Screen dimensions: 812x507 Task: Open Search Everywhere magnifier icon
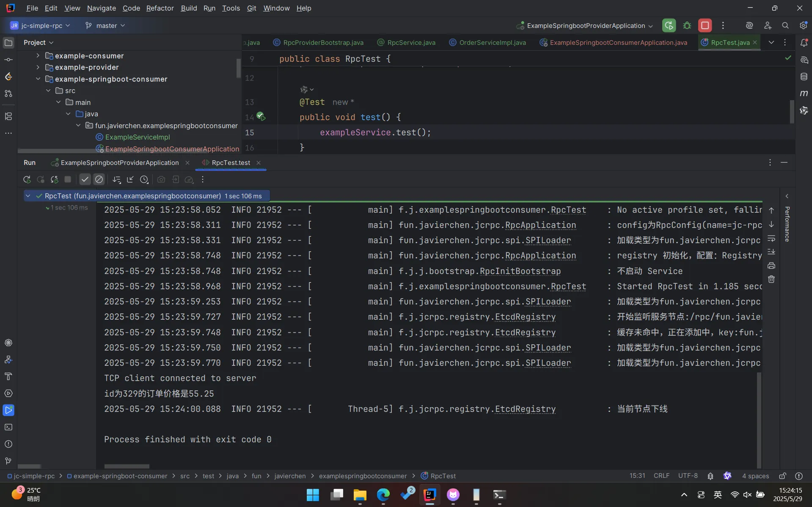click(x=785, y=25)
